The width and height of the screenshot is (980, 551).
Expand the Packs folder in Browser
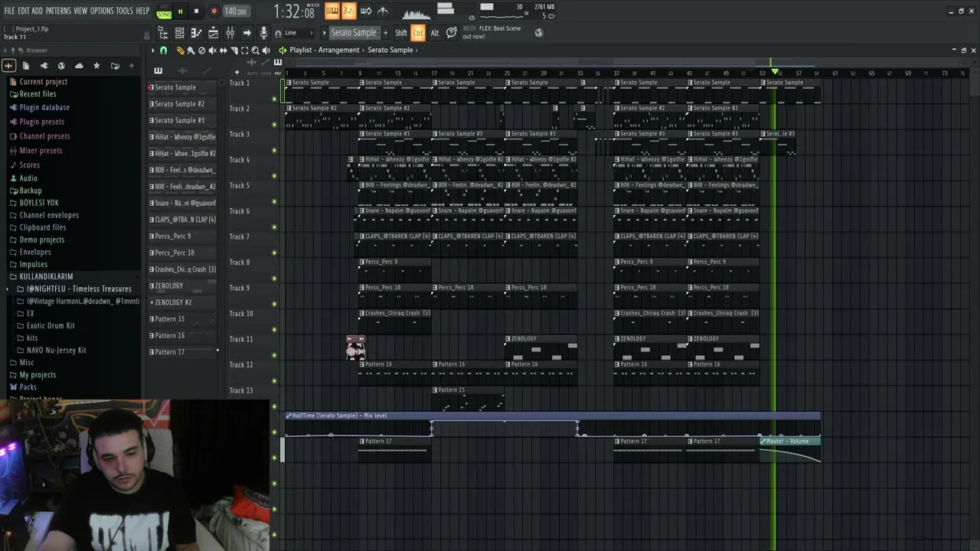tap(28, 387)
